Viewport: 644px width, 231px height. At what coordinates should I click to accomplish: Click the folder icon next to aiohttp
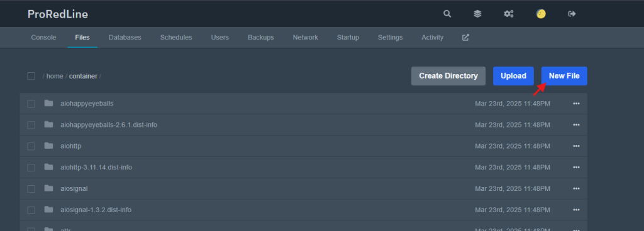[49, 146]
